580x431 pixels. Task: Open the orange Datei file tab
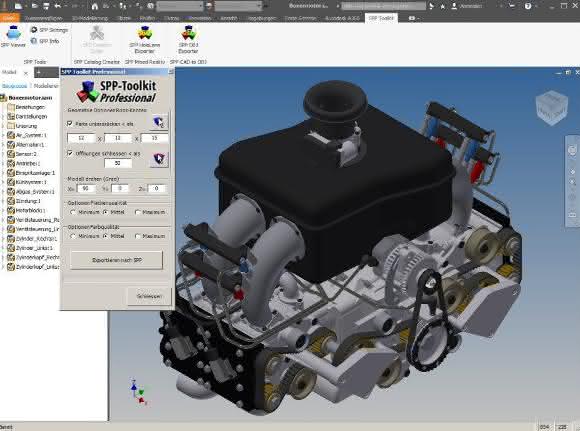pyautogui.click(x=9, y=18)
